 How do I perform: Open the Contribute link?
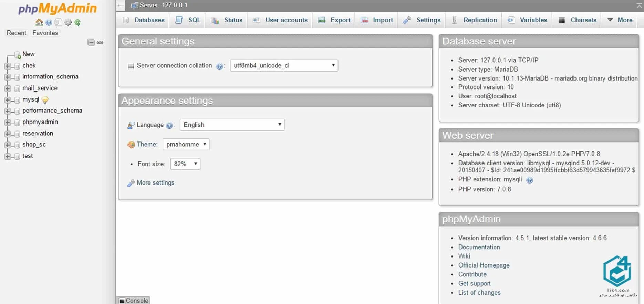point(472,274)
